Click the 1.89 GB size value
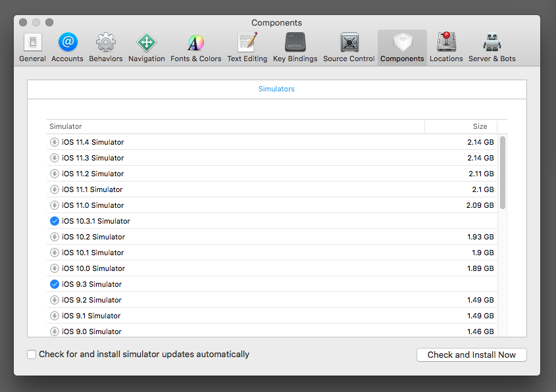The width and height of the screenshot is (556, 392). pyautogui.click(x=480, y=268)
